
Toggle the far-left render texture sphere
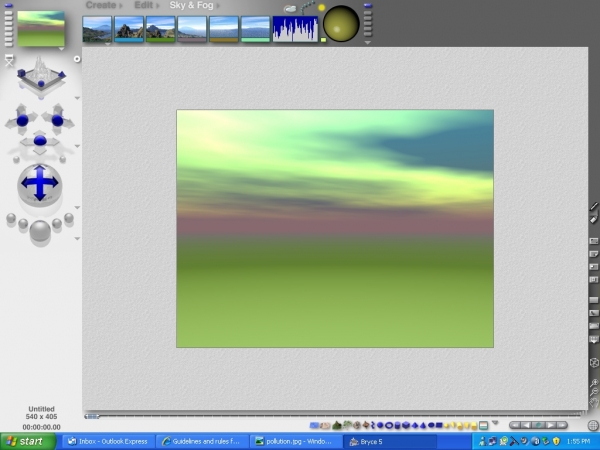tap(11, 218)
